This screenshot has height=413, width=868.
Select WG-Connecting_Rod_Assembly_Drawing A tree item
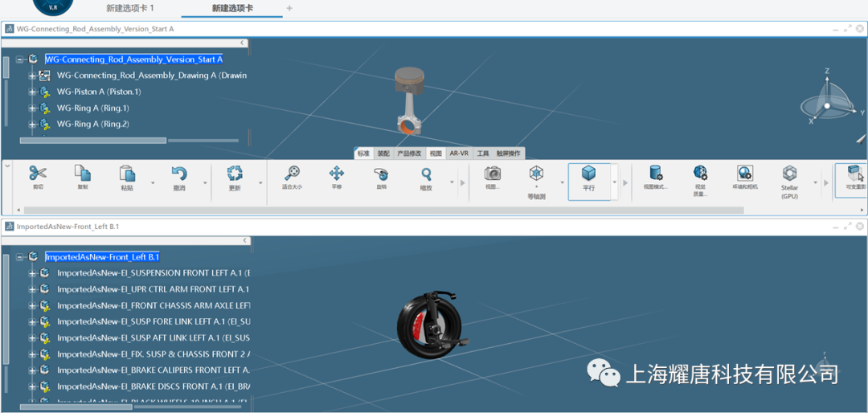(152, 76)
